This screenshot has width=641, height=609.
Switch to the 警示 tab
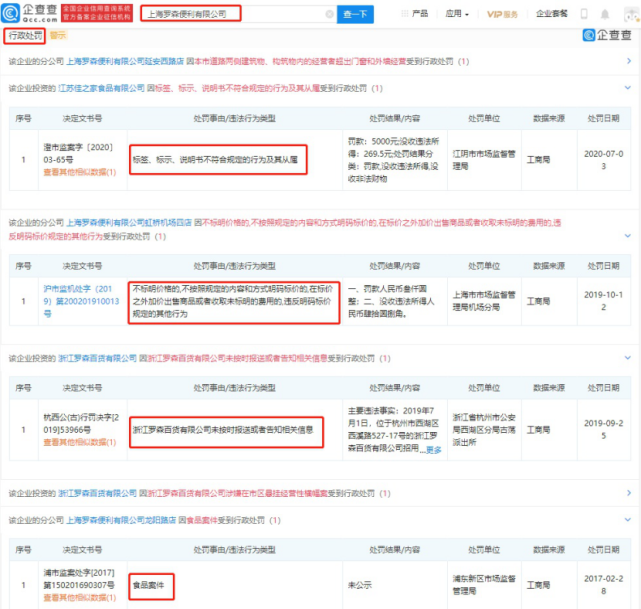(x=58, y=36)
